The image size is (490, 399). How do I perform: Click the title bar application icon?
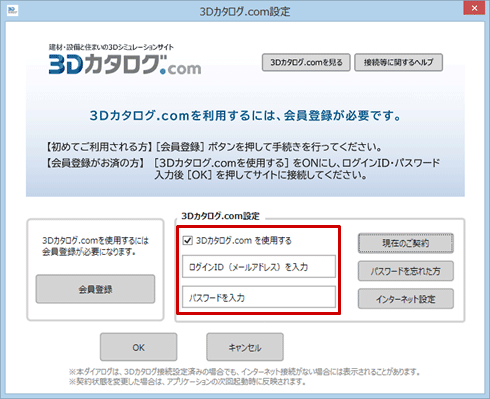point(12,10)
